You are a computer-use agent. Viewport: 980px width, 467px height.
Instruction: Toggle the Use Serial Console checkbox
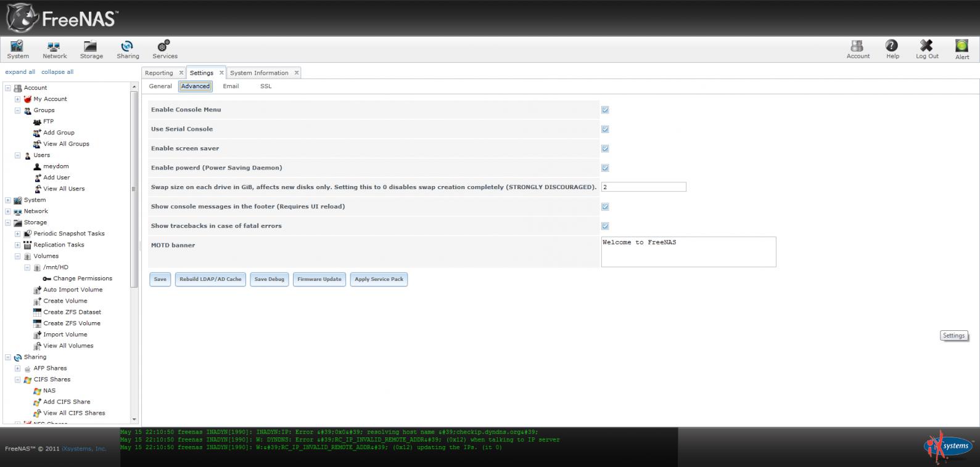[605, 129]
